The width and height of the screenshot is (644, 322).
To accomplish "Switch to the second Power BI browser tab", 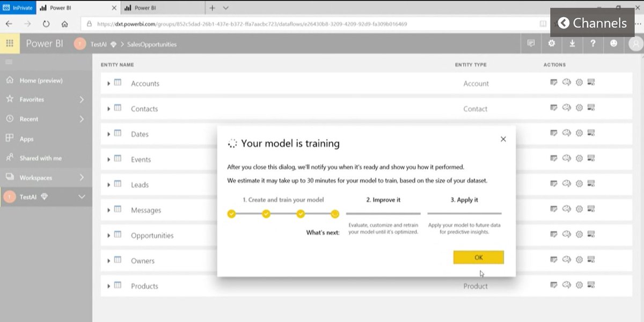I will (162, 8).
